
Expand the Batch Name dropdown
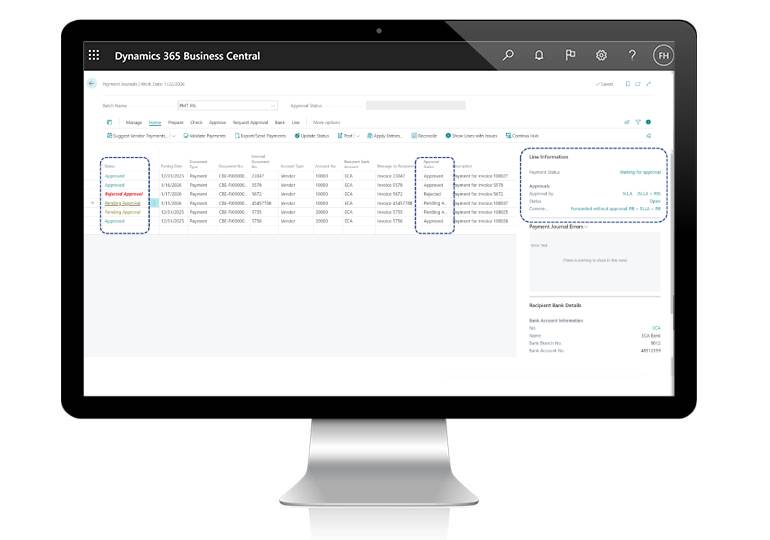pyautogui.click(x=273, y=105)
